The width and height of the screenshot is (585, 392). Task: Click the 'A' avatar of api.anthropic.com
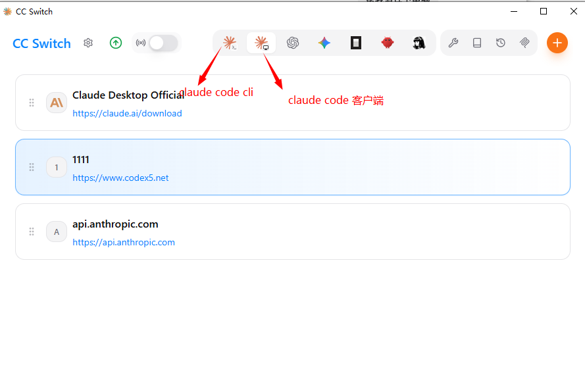pyautogui.click(x=57, y=232)
